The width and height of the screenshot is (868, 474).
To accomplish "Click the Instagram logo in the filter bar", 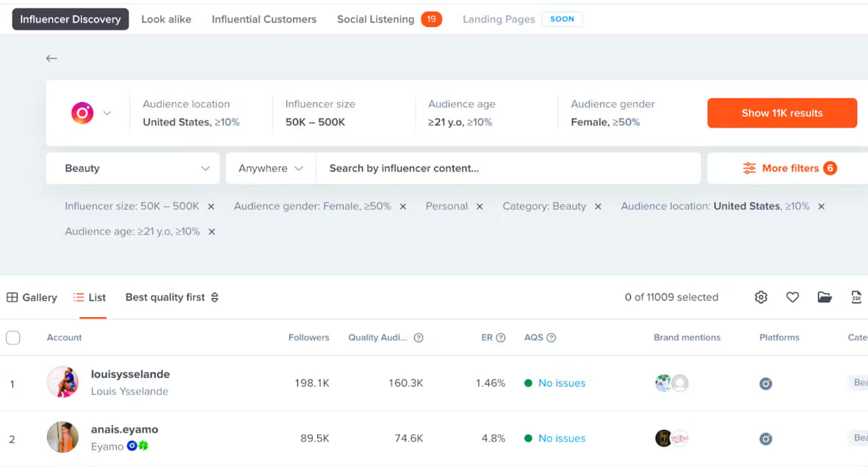I will tap(82, 112).
